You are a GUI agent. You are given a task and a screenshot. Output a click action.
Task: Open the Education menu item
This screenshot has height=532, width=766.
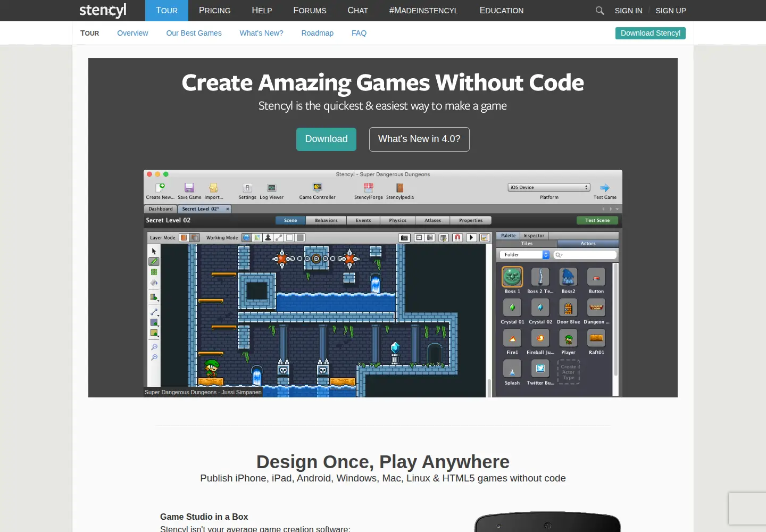coord(502,11)
